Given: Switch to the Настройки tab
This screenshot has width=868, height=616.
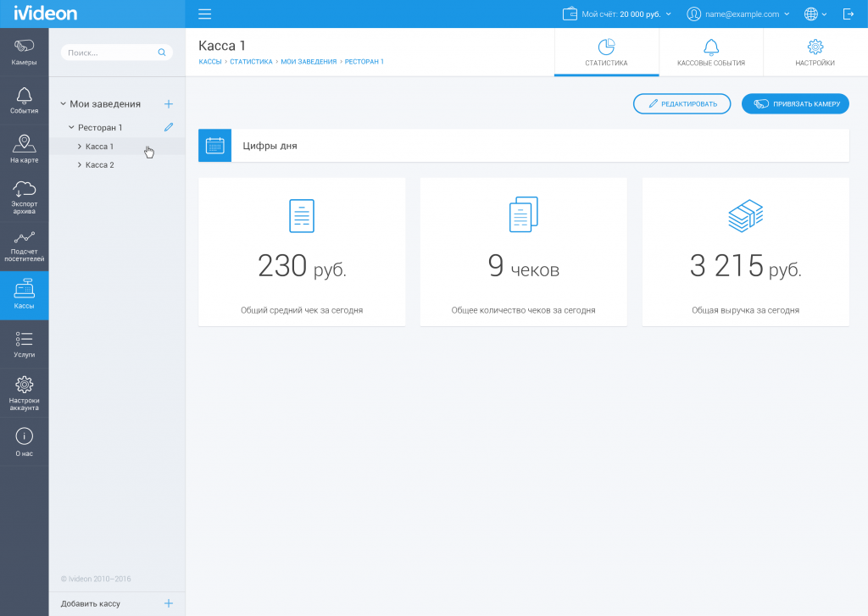Looking at the screenshot, I should [815, 53].
